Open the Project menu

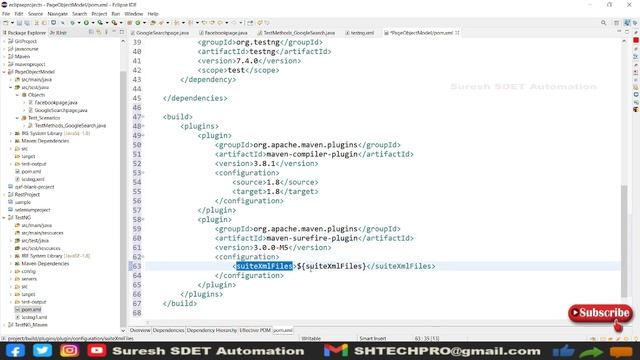(99, 14)
